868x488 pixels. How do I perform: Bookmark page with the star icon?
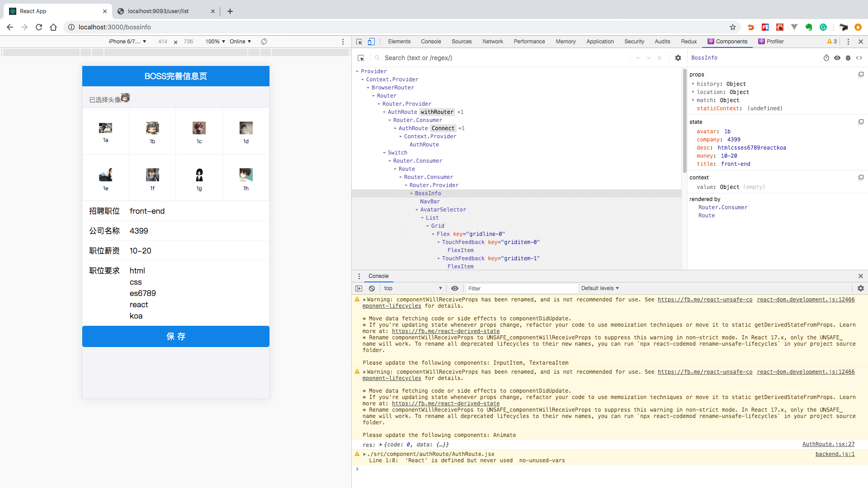(x=733, y=27)
